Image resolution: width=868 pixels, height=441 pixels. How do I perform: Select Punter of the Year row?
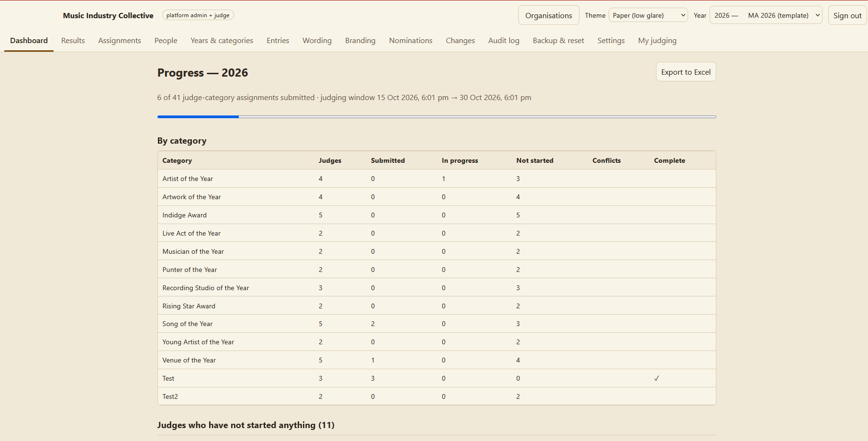coord(436,270)
